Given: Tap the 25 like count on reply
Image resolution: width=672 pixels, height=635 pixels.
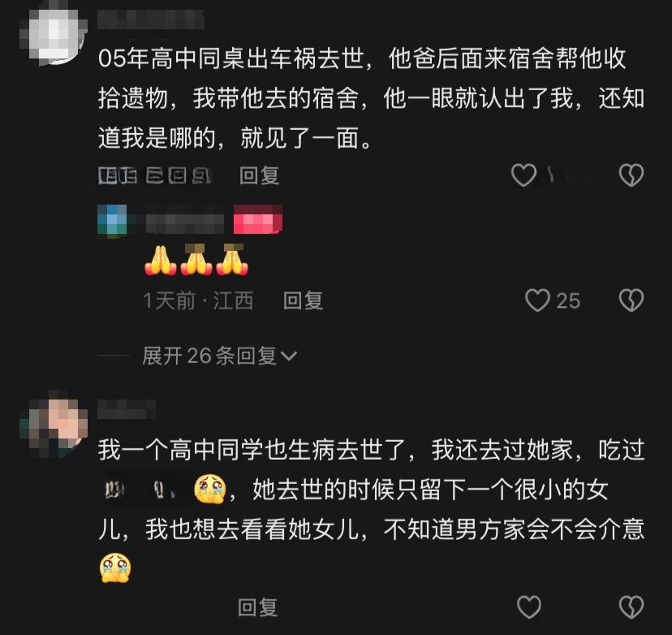Looking at the screenshot, I should [x=568, y=300].
